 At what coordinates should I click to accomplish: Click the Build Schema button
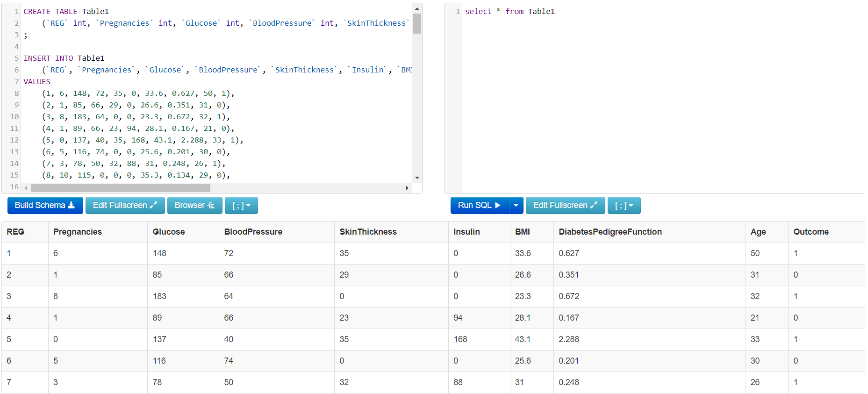click(x=45, y=205)
